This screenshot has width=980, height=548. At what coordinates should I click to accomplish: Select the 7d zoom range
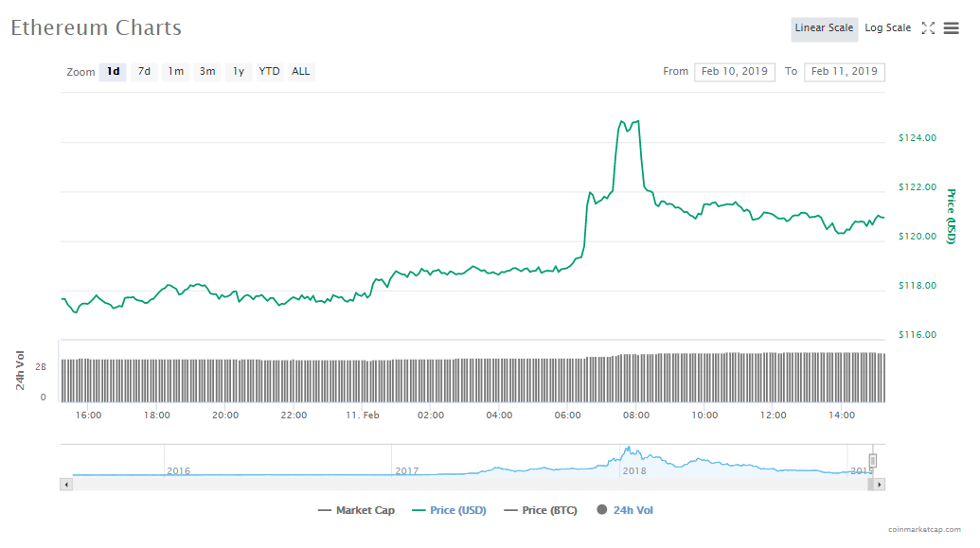[144, 72]
